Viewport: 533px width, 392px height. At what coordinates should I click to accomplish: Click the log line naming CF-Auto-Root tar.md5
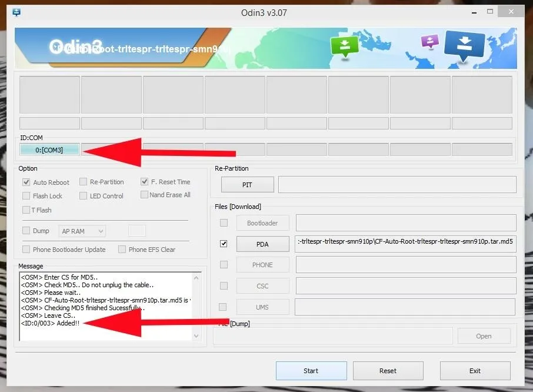click(x=106, y=300)
